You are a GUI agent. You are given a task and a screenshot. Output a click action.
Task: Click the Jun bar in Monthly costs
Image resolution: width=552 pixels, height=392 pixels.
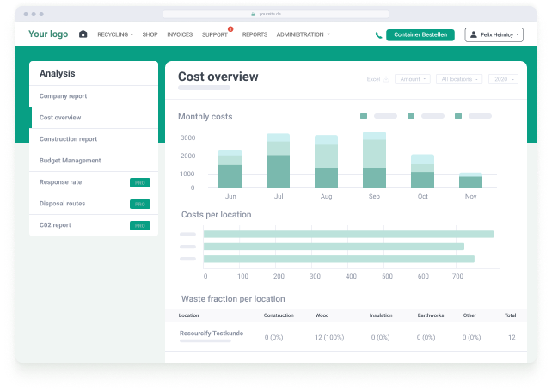pyautogui.click(x=230, y=168)
